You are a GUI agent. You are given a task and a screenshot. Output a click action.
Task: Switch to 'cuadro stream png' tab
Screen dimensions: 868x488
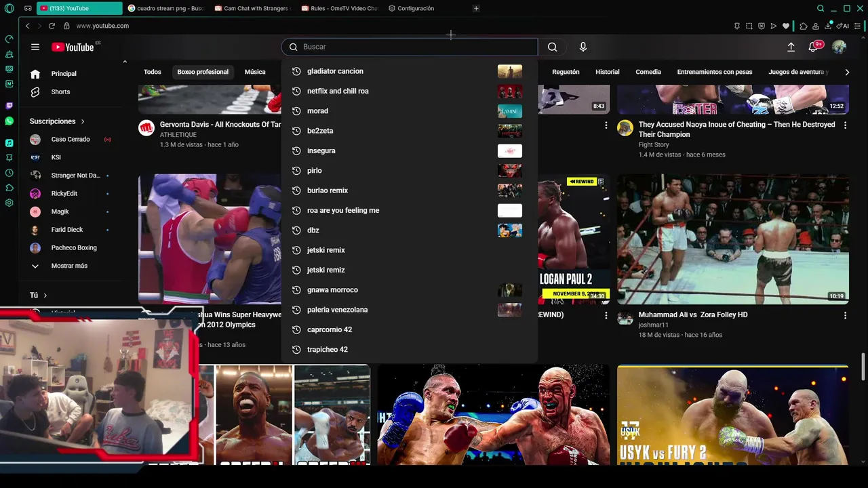[167, 8]
